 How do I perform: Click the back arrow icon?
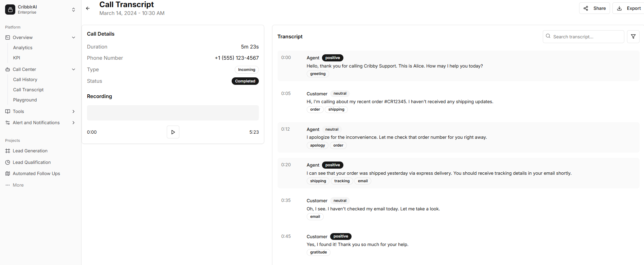coord(88,8)
